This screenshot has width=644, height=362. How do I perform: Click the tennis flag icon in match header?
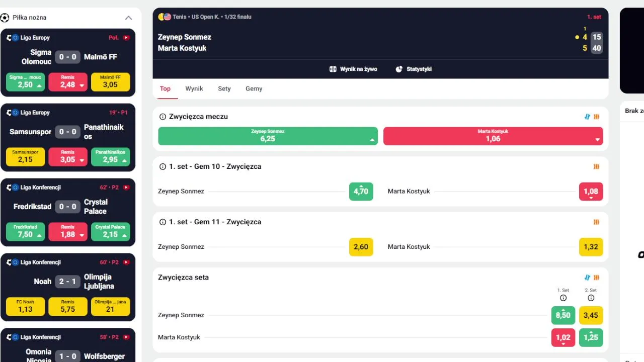[x=165, y=17]
